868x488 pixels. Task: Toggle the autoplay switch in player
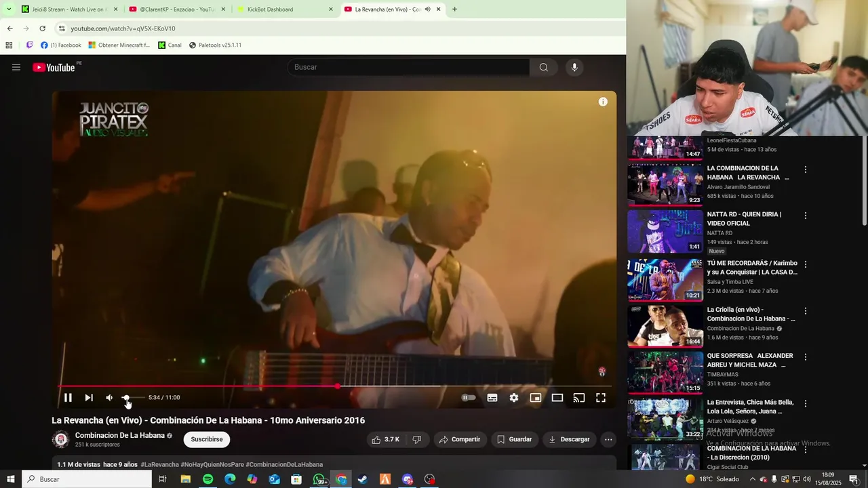pyautogui.click(x=469, y=398)
